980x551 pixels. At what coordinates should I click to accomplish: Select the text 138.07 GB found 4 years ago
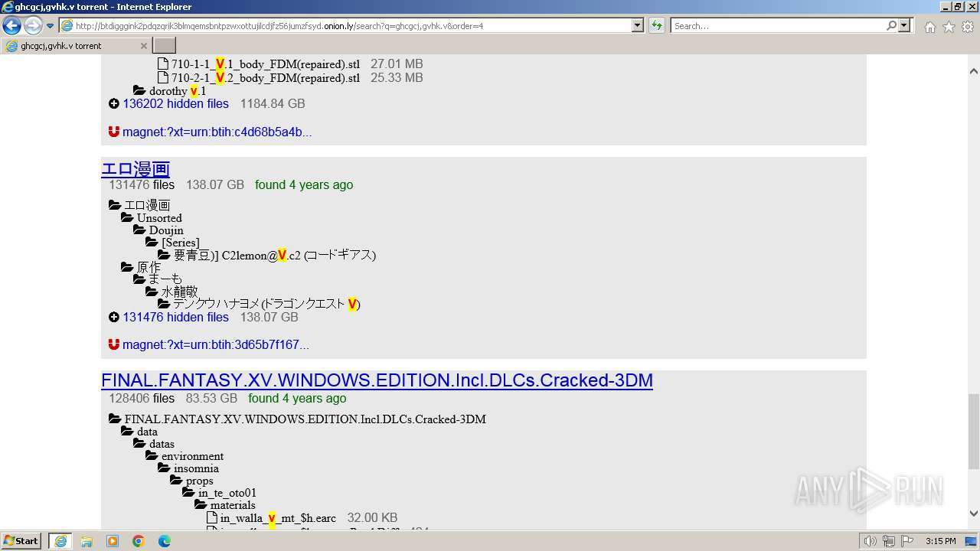pos(269,184)
